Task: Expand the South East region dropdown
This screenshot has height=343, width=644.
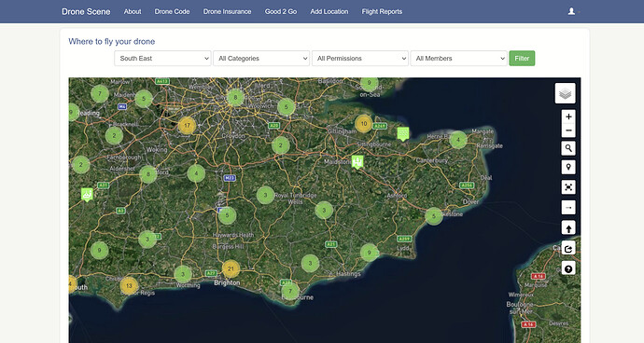Action: (162, 59)
